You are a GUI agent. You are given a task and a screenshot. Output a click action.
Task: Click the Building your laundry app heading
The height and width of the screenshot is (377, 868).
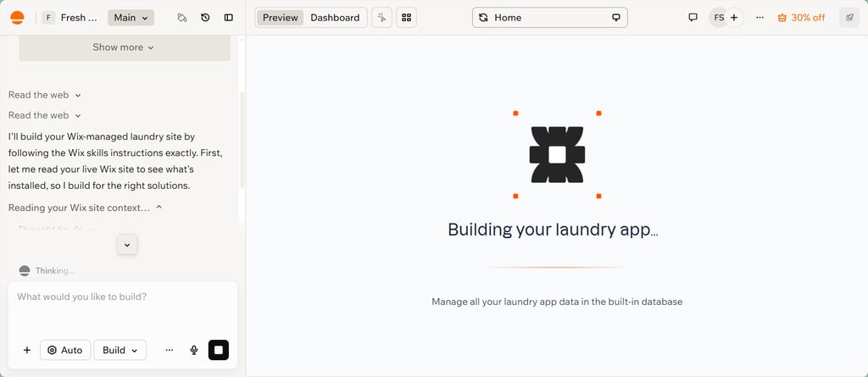click(553, 230)
